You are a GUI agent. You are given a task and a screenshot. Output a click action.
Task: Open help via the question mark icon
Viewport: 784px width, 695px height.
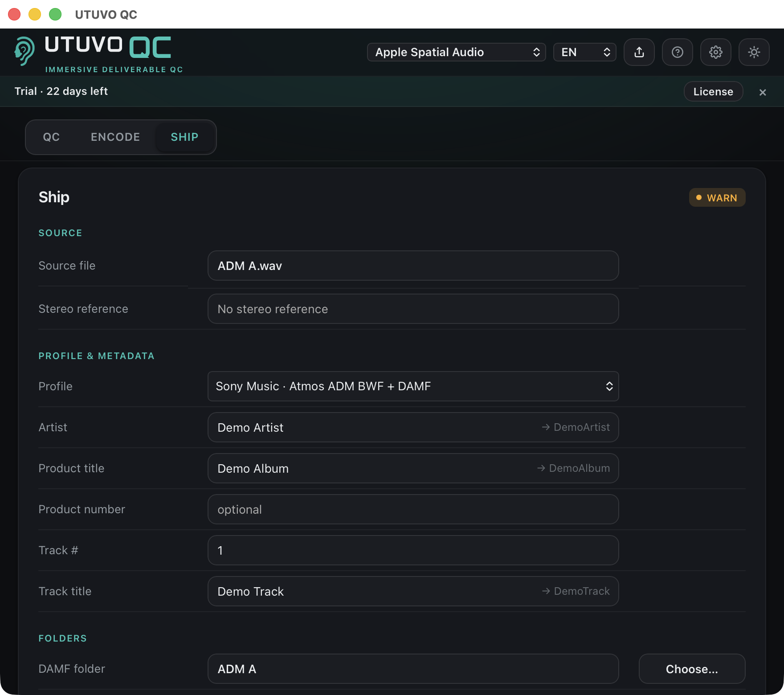(678, 52)
